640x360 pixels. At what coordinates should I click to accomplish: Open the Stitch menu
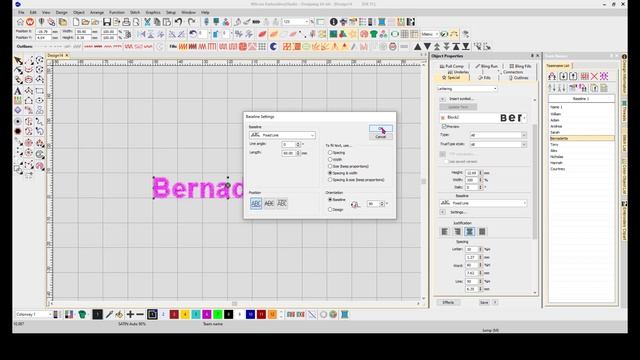[x=135, y=13]
